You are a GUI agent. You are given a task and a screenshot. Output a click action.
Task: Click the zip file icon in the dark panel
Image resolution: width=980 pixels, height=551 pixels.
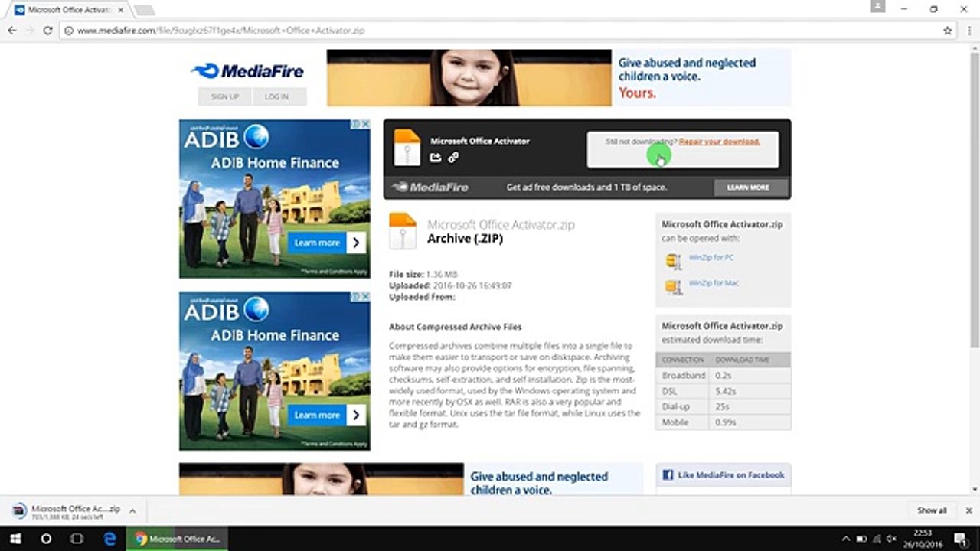[407, 148]
